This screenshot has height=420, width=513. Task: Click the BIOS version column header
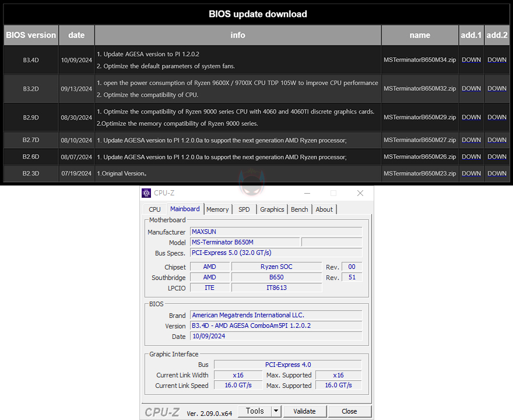(x=31, y=35)
